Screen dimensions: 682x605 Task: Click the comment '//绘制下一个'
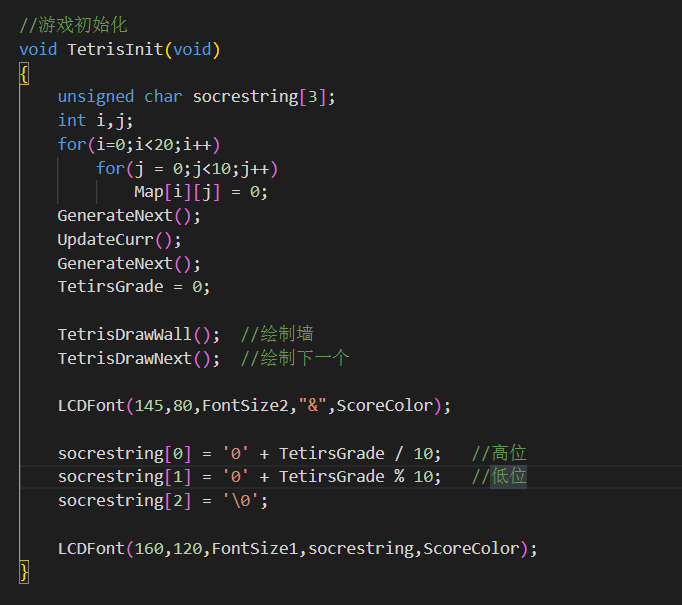(x=295, y=358)
